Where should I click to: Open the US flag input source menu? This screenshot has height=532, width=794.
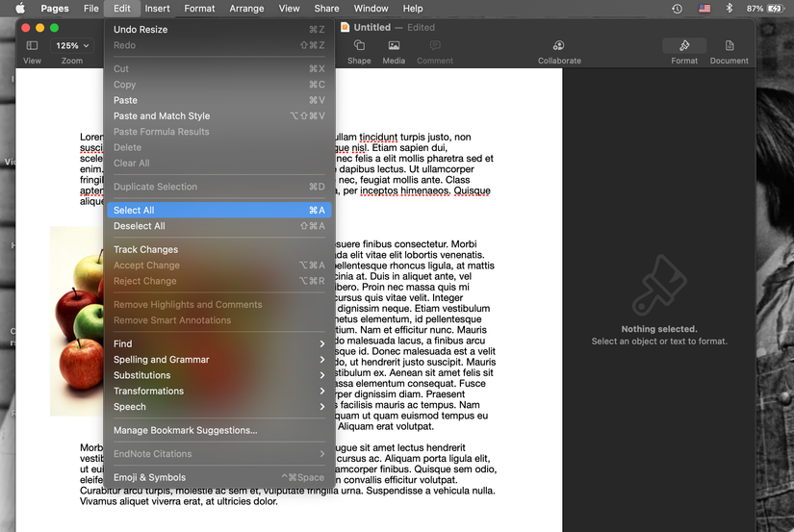click(x=704, y=8)
